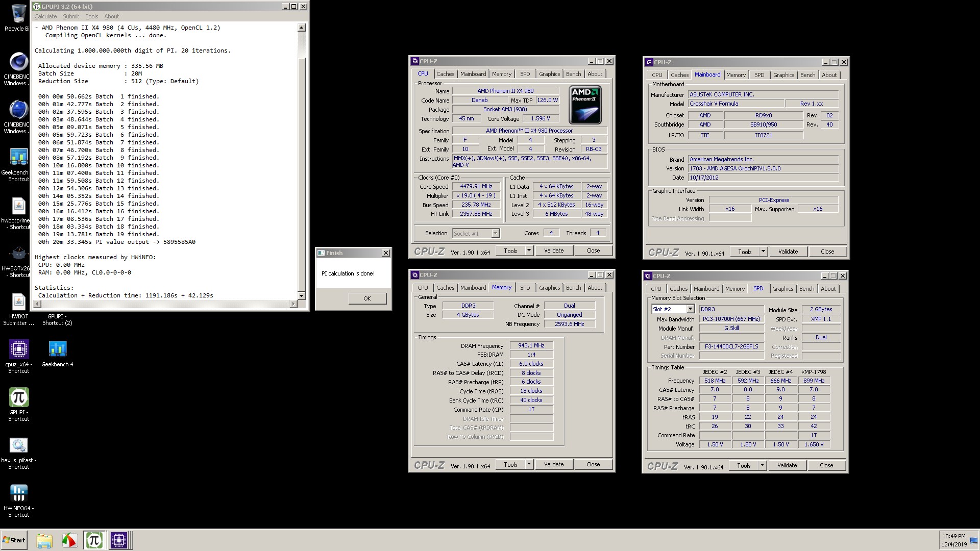Click the AMD Phenom II logo in CPU-Z
980x551 pixels.
pyautogui.click(x=585, y=105)
